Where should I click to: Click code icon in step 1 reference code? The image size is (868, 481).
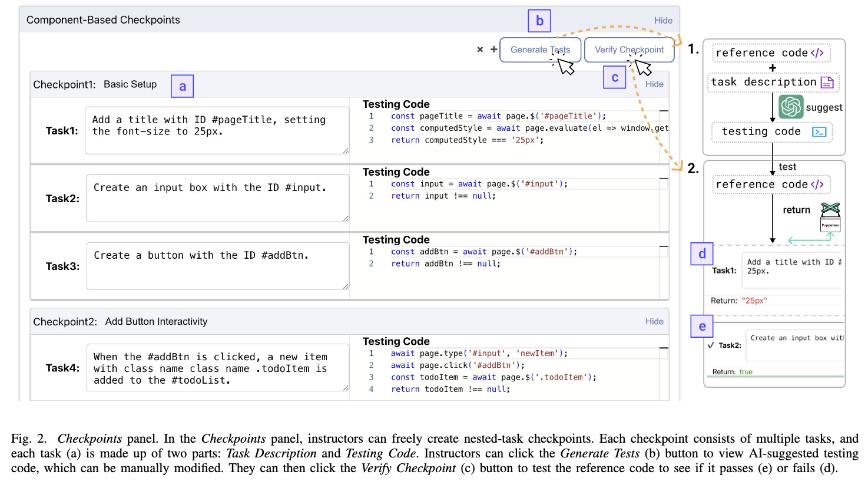pyautogui.click(x=817, y=53)
